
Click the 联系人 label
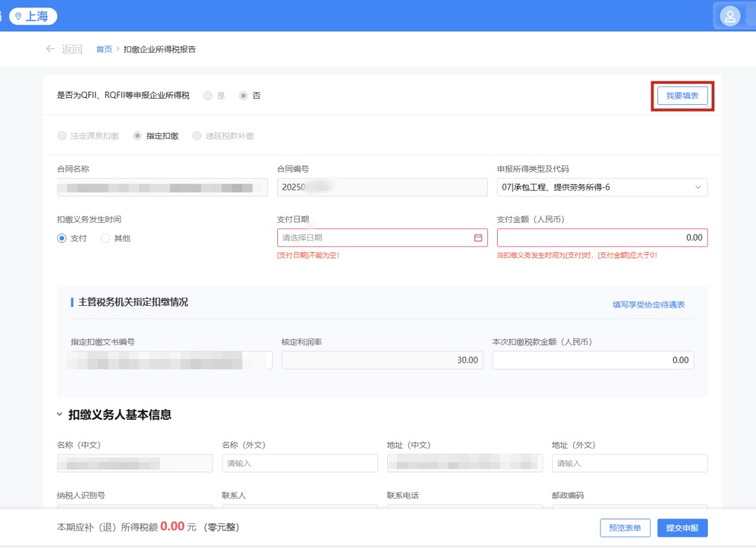(x=234, y=496)
